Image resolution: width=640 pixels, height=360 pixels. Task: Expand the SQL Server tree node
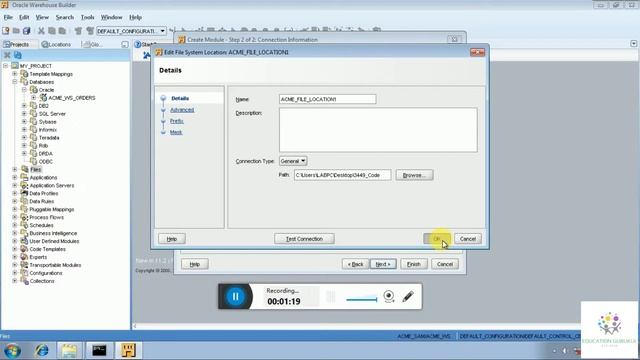24,113
